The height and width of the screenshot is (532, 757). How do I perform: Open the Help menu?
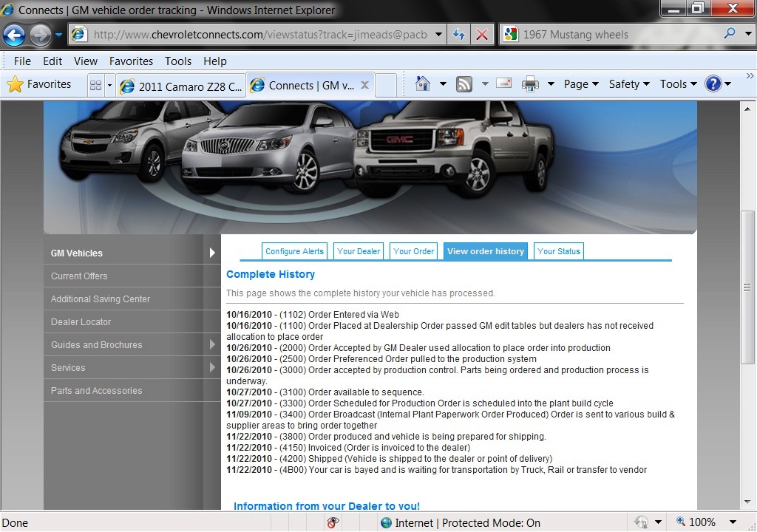215,61
